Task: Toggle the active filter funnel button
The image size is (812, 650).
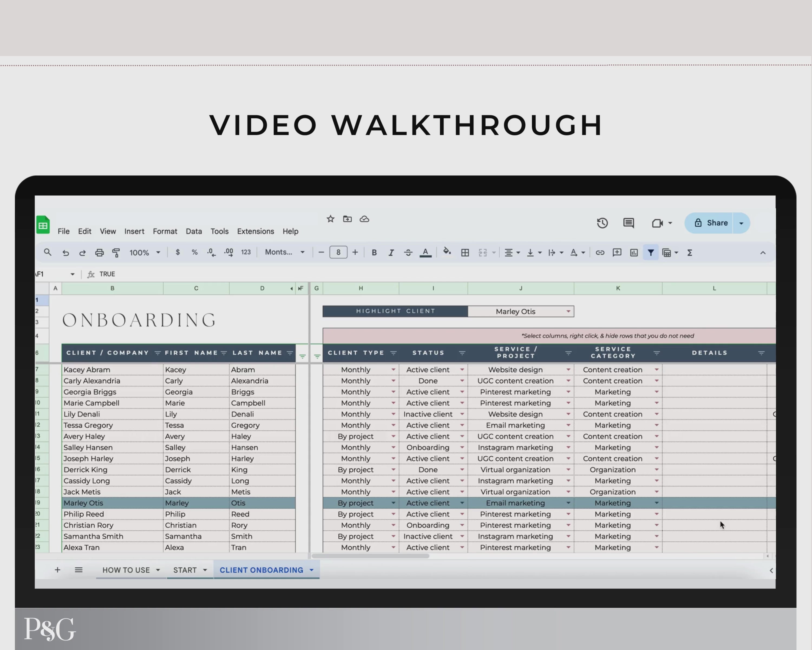Action: (x=650, y=252)
